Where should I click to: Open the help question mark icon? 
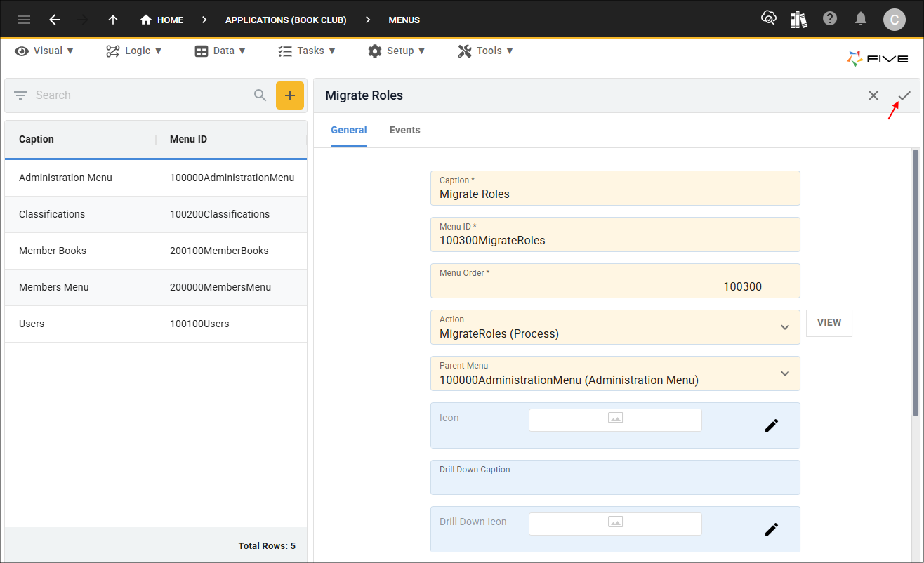(830, 19)
